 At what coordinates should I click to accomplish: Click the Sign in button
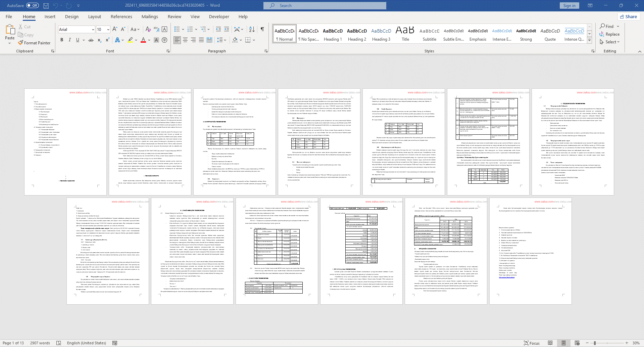[569, 6]
